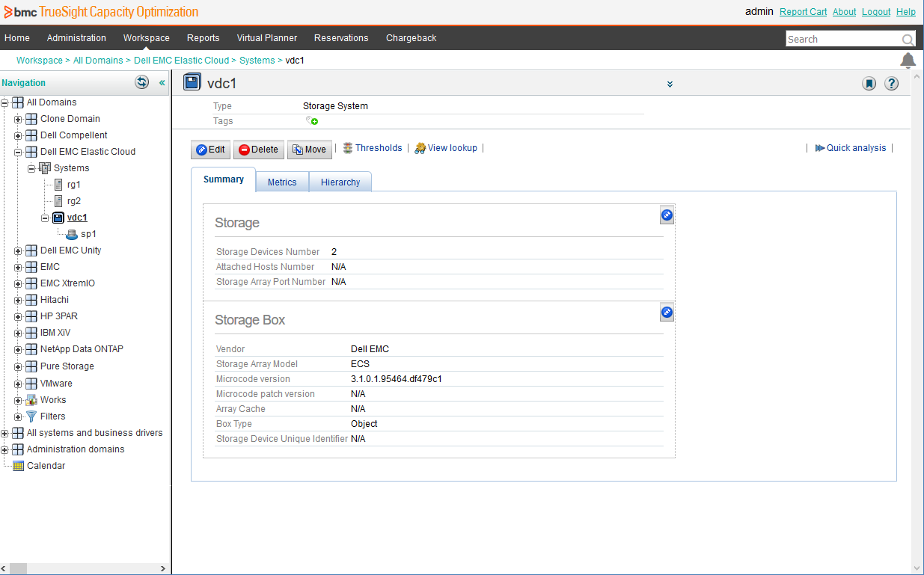Expand the Clone Domain node
Screen dimensions: 924x575
18,119
